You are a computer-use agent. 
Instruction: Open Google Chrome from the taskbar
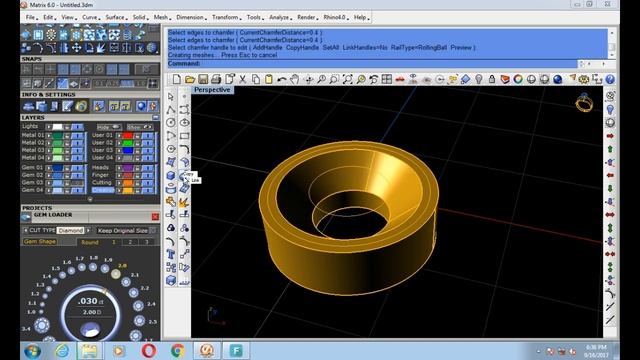pyautogui.click(x=177, y=351)
